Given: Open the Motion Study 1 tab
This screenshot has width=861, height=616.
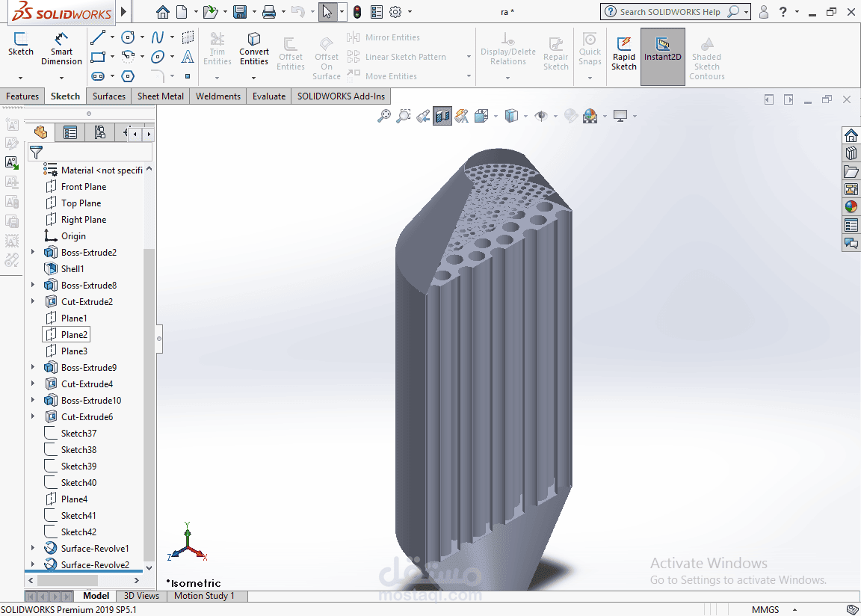Looking at the screenshot, I should coord(204,596).
